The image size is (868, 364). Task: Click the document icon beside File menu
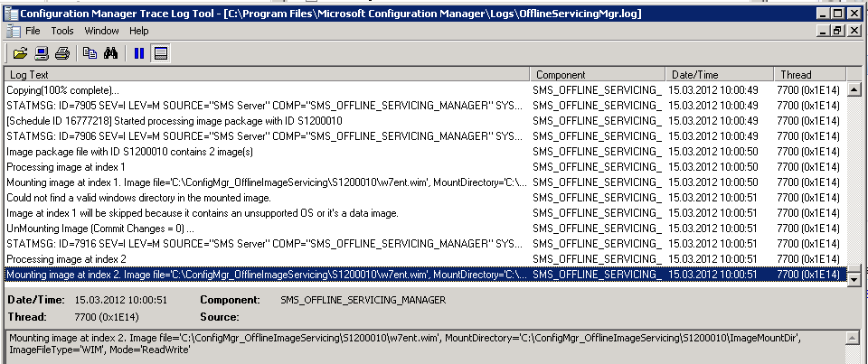pyautogui.click(x=12, y=31)
